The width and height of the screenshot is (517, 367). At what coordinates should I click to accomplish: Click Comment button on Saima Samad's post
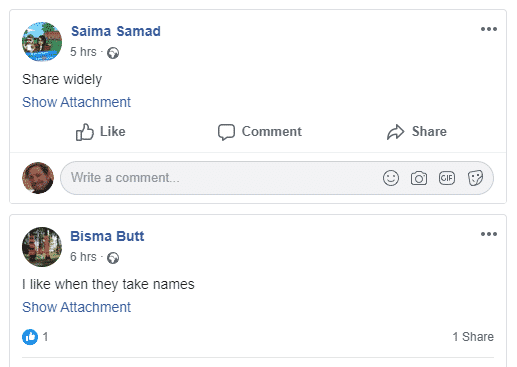pyautogui.click(x=260, y=132)
